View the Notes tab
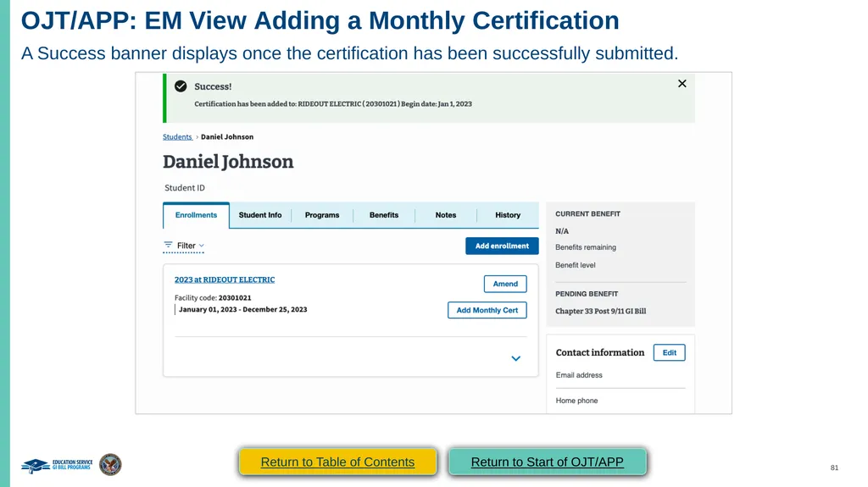Viewport: 868px width, 487px height. (x=446, y=215)
